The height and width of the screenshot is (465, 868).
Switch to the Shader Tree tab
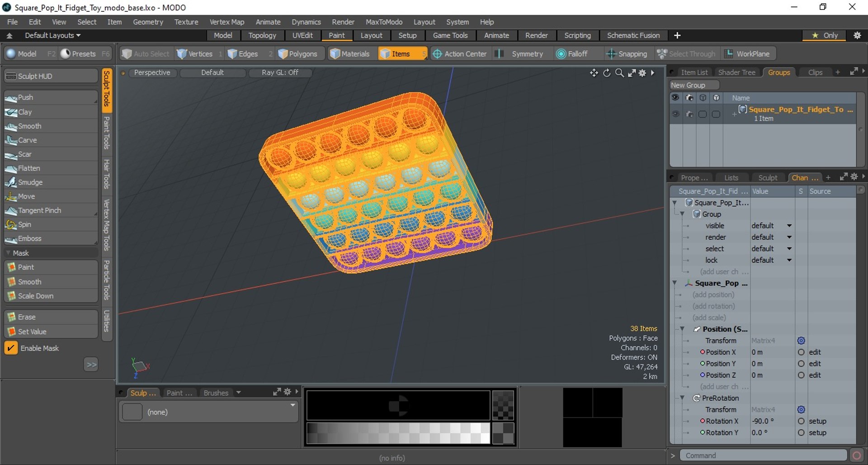pos(736,72)
